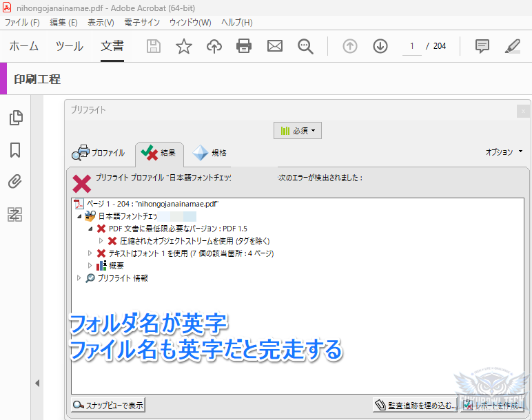Switch to the ホーム tab
The width and height of the screenshot is (532, 420).
point(23,46)
